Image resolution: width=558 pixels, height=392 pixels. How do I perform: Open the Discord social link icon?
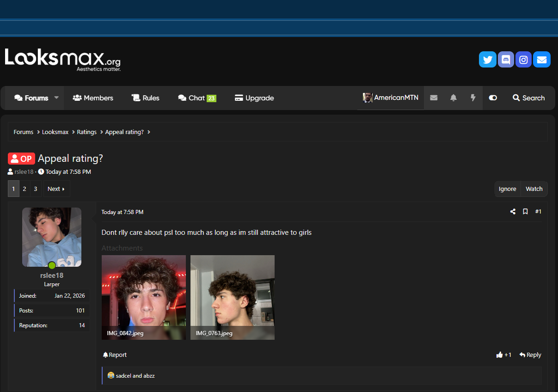(506, 60)
